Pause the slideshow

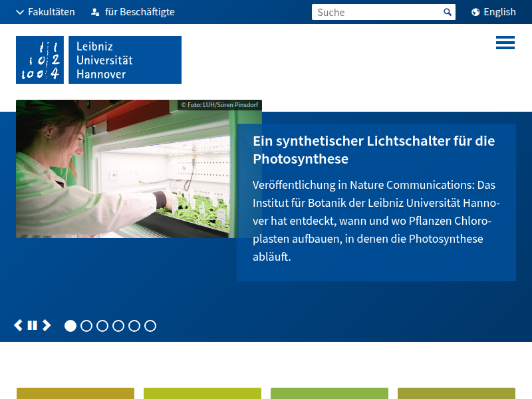32,325
